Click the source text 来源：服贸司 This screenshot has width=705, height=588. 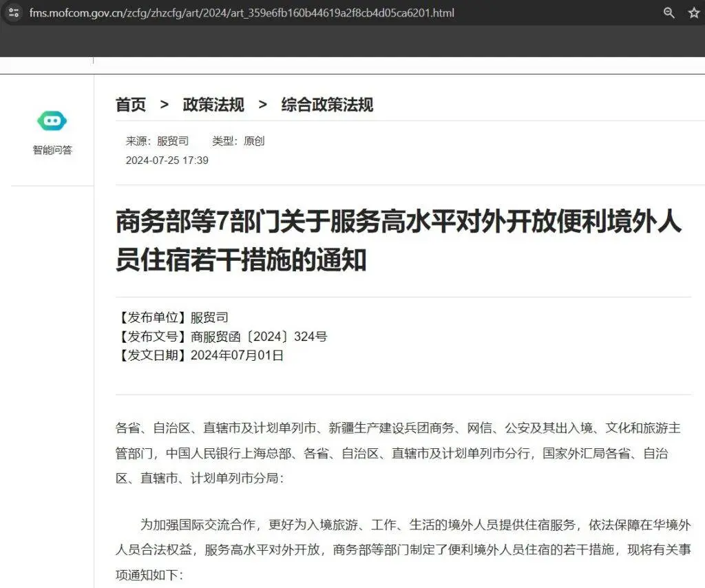(x=158, y=141)
